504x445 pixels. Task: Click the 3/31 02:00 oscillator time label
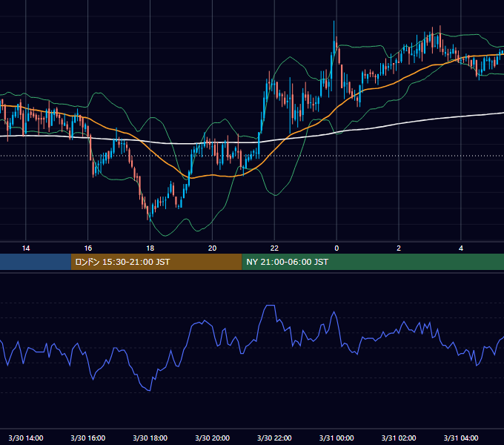coord(399,438)
